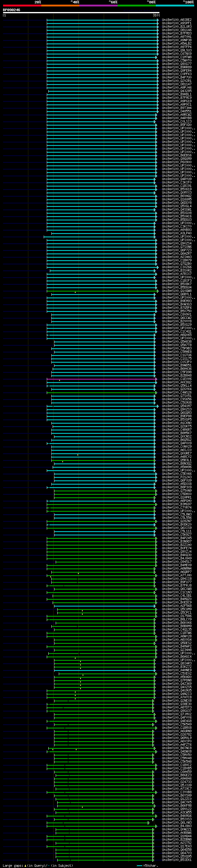
Task: Open hit UniRef100_O81146
Action: click(177, 30)
